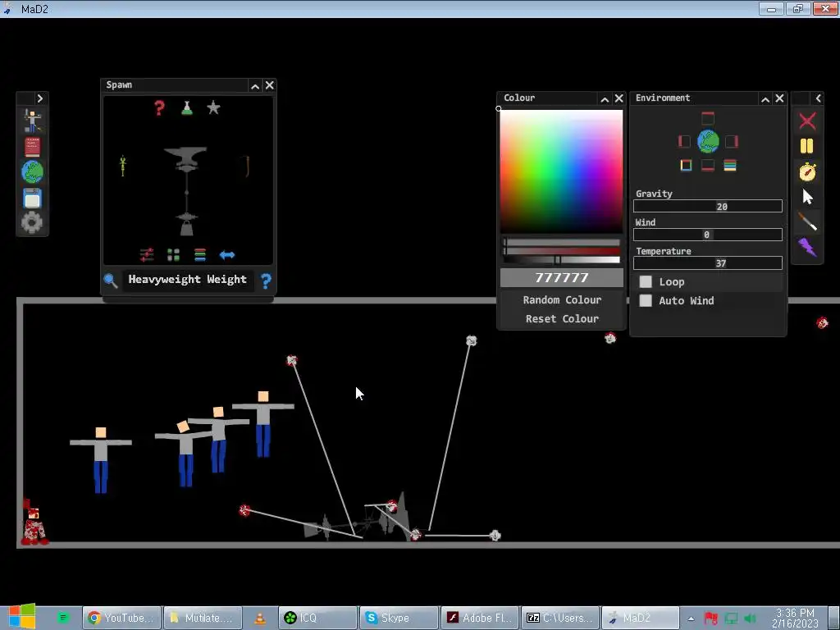Open the red book icon in left sidebar
840x630 pixels.
(32, 147)
